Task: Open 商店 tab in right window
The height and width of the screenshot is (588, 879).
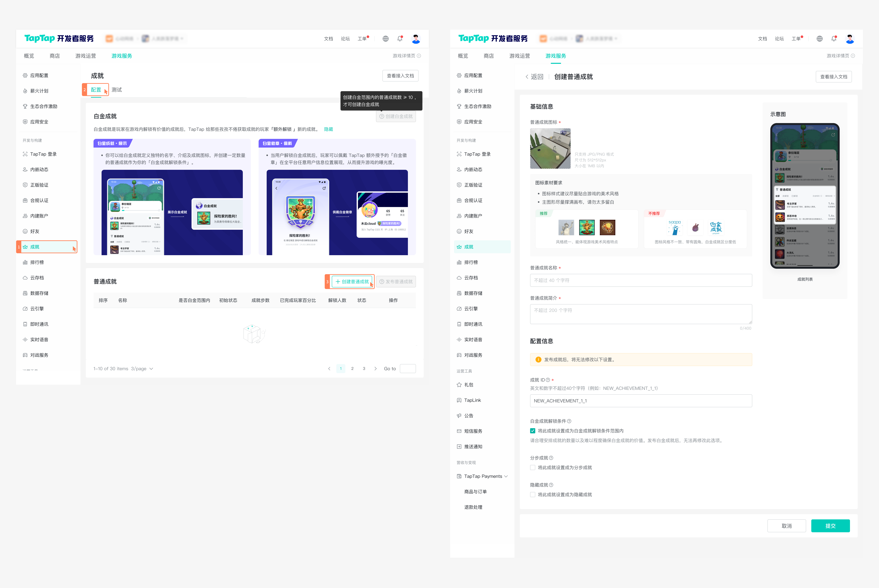Action: 489,56
